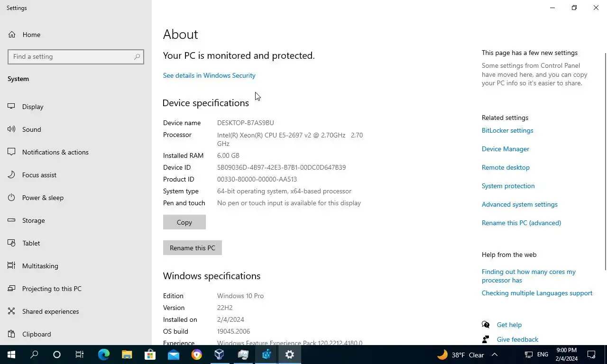Click the Give feedback person icon
This screenshot has width=607, height=364.
(486, 339)
